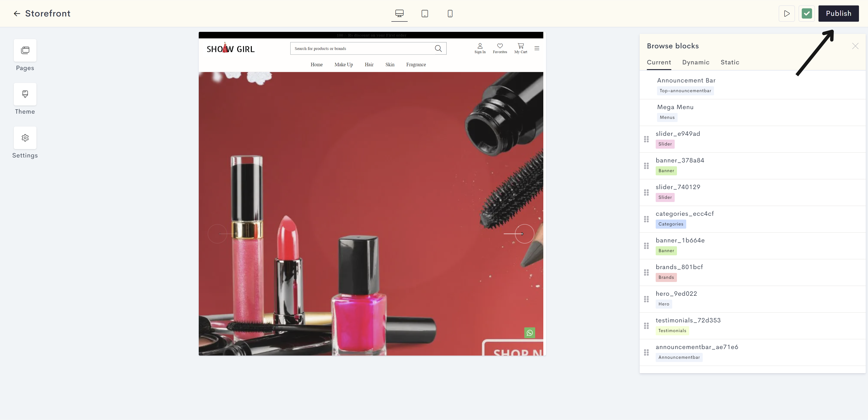Click the Announcementbar tag
The height and width of the screenshot is (420, 868).
point(679,357)
